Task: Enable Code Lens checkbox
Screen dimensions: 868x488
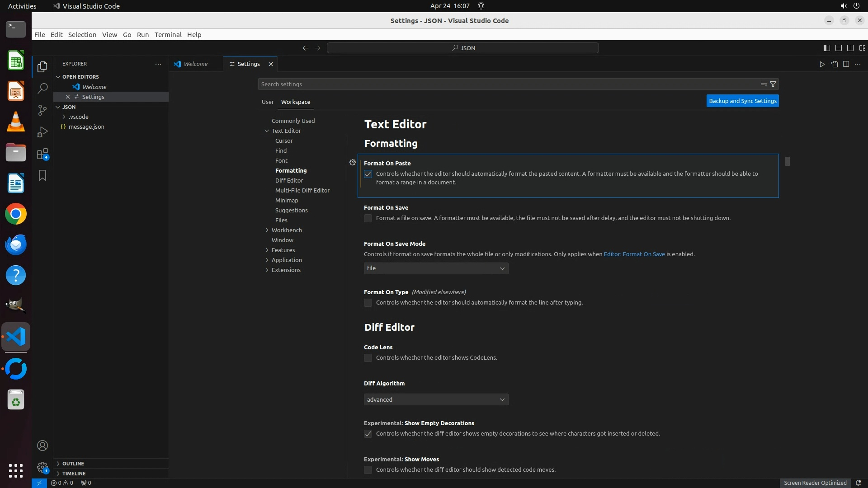Action: (x=368, y=358)
